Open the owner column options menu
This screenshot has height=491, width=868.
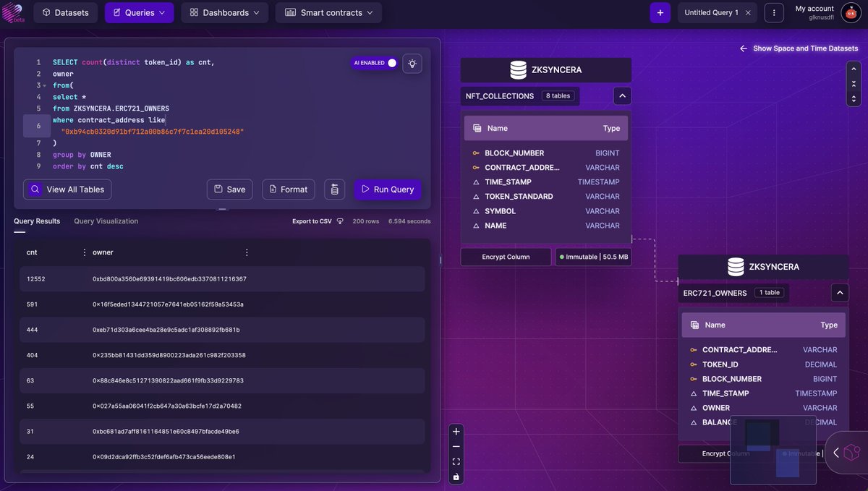point(247,252)
